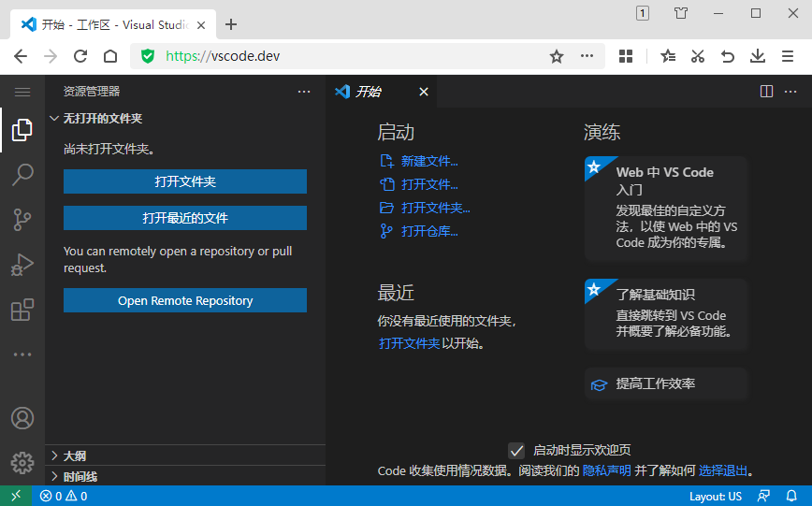This screenshot has height=506, width=812.
Task: Open the Search view in activity bar
Action: click(x=22, y=175)
